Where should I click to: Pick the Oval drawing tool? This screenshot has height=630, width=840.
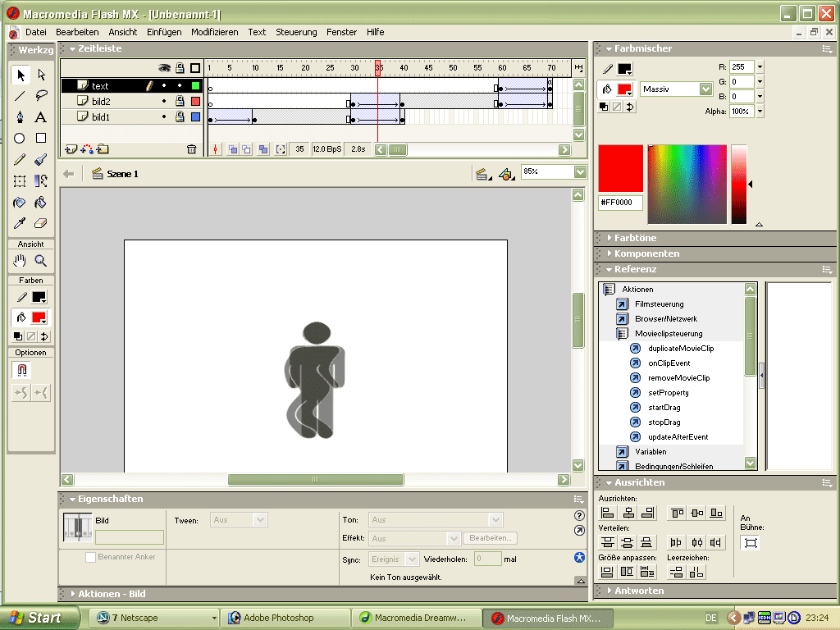click(x=20, y=139)
